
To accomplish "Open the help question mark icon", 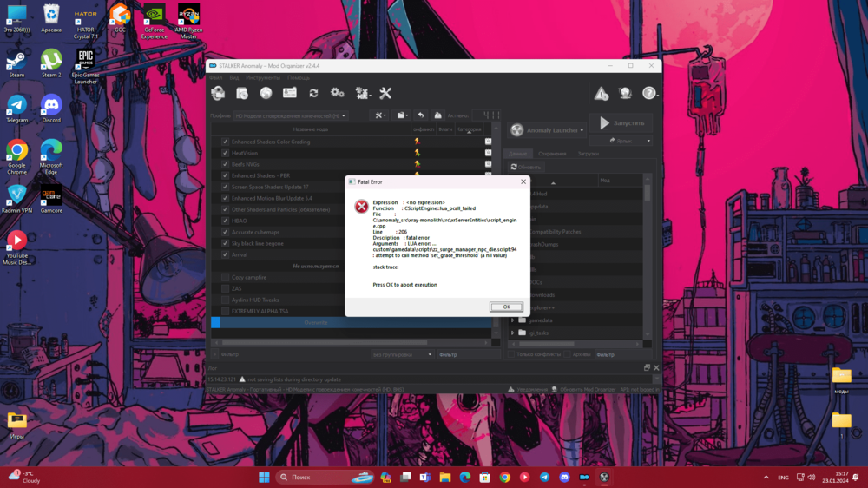I will pyautogui.click(x=648, y=93).
